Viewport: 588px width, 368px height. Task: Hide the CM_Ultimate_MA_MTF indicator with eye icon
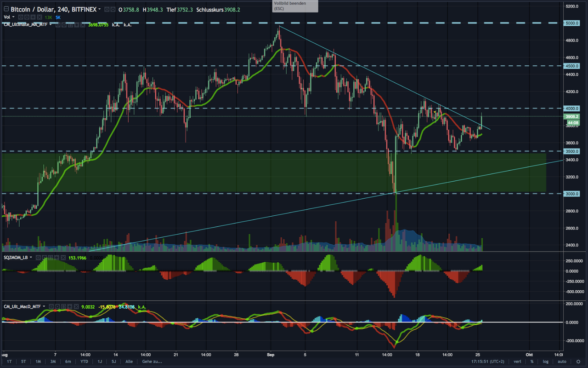(58, 24)
